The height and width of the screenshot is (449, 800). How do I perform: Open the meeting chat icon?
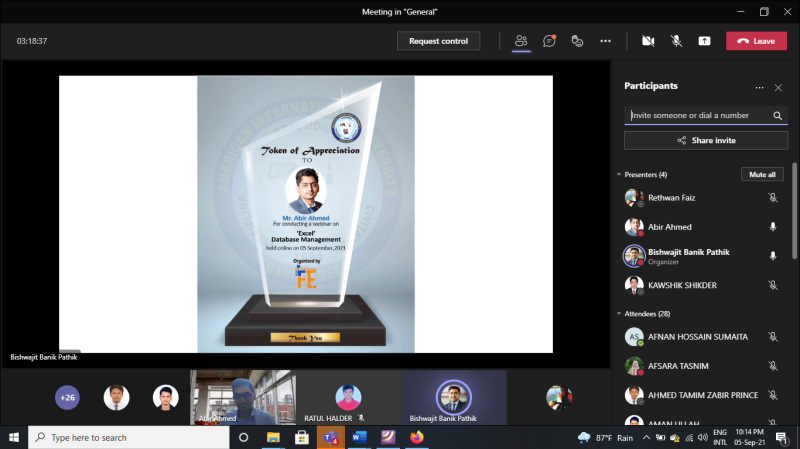549,41
